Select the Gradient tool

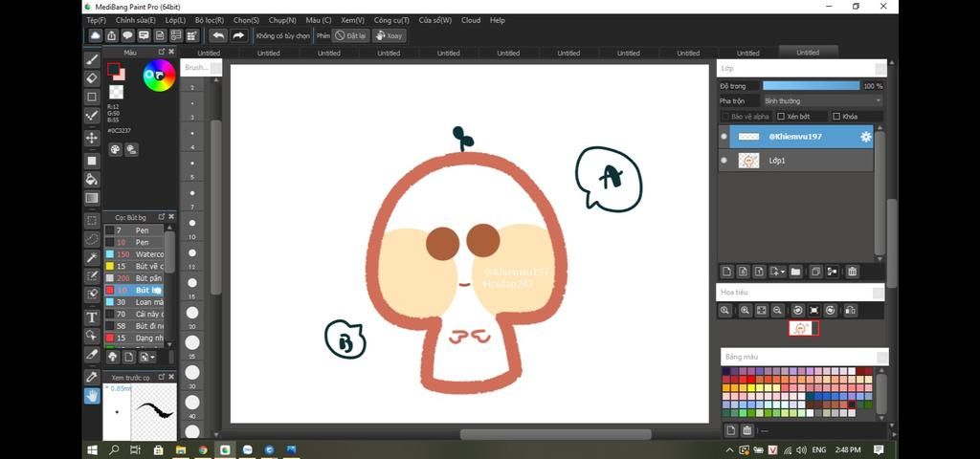coord(92,199)
